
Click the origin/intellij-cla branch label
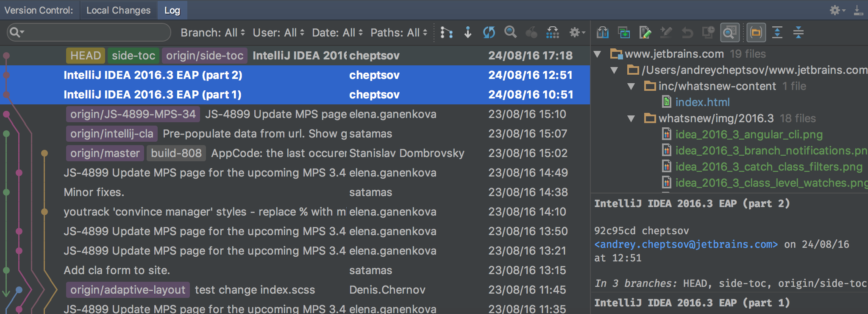pyautogui.click(x=112, y=134)
